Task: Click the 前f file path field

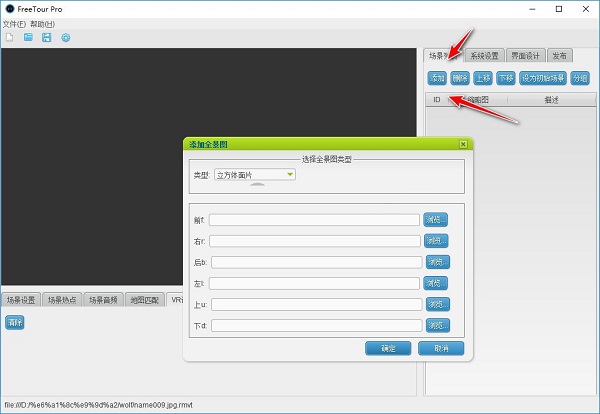Action: 314,220
